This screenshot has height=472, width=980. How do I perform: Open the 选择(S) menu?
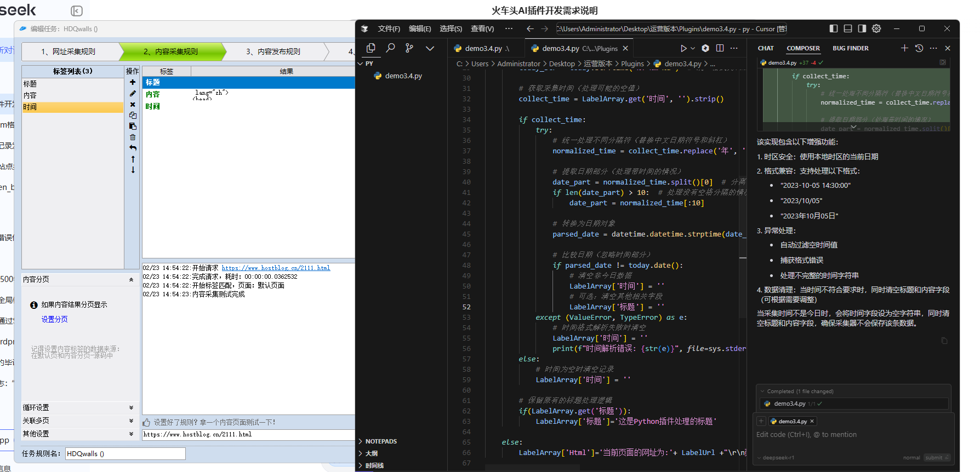[x=451, y=28]
